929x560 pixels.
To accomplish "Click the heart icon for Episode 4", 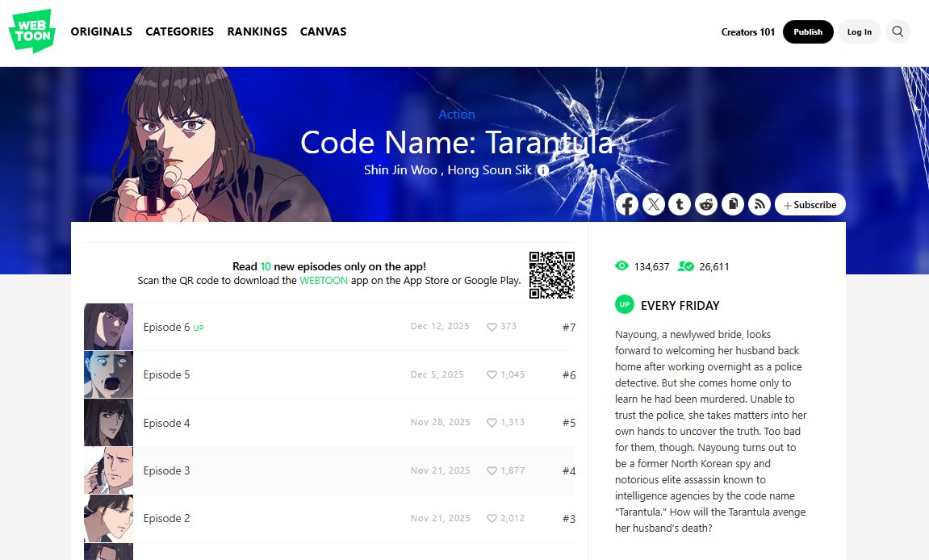I will click(x=492, y=423).
